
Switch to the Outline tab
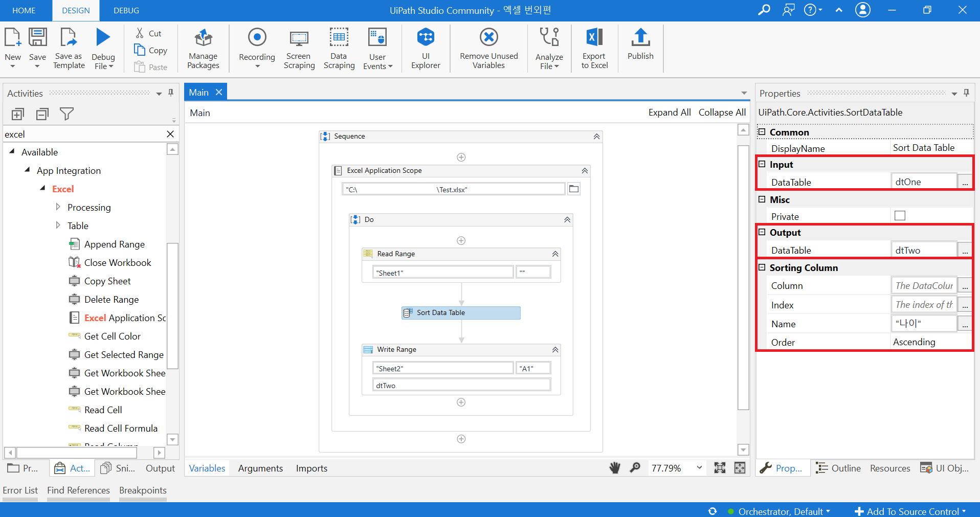[x=838, y=468]
